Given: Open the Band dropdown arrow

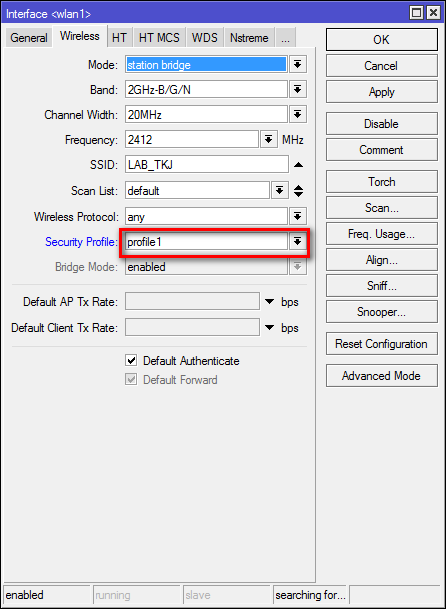Looking at the screenshot, I should (298, 90).
